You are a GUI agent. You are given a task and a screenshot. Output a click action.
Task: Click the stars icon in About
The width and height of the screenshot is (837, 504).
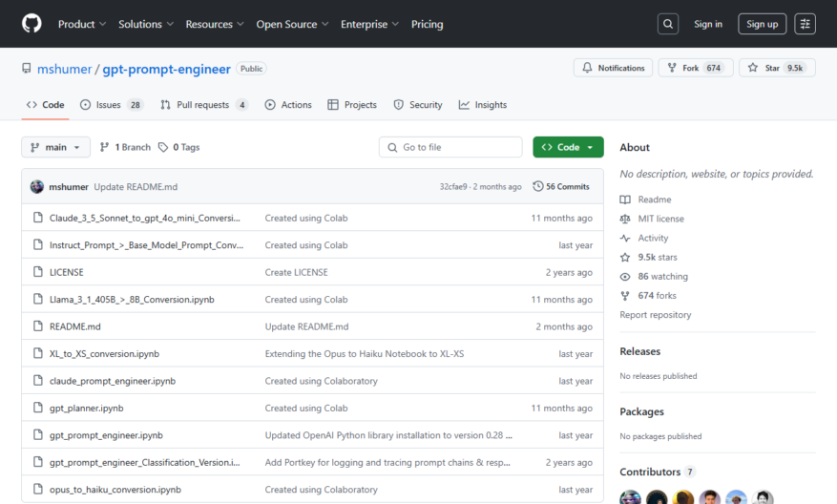[x=625, y=257]
